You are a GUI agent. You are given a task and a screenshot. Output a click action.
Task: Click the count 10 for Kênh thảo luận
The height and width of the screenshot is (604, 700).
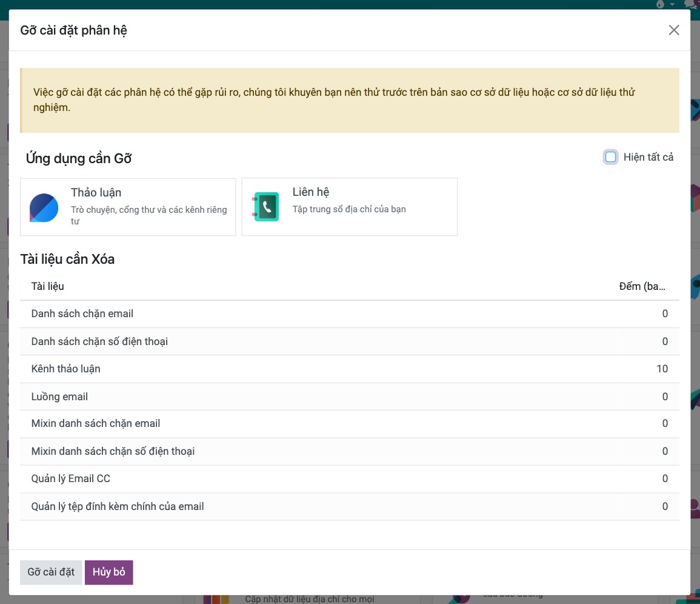(x=662, y=369)
